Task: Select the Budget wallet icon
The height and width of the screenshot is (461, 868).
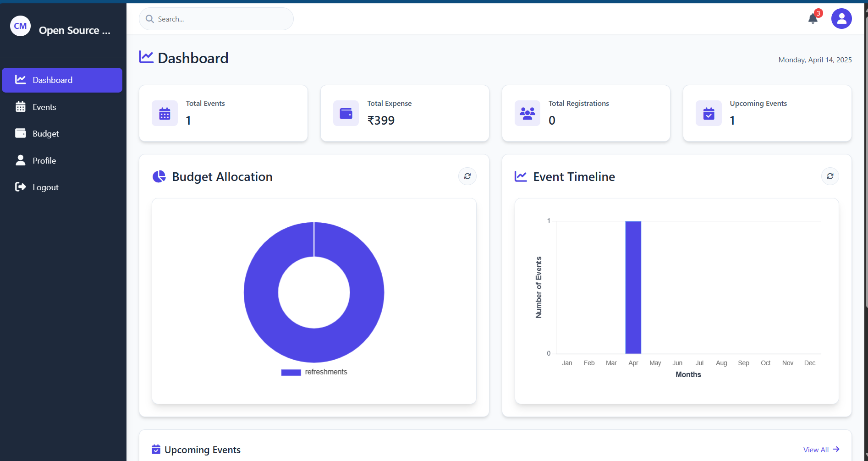Action: (x=21, y=133)
